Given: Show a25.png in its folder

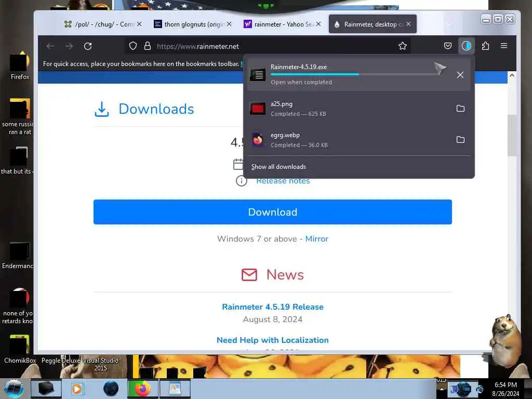Looking at the screenshot, I should (x=460, y=109).
